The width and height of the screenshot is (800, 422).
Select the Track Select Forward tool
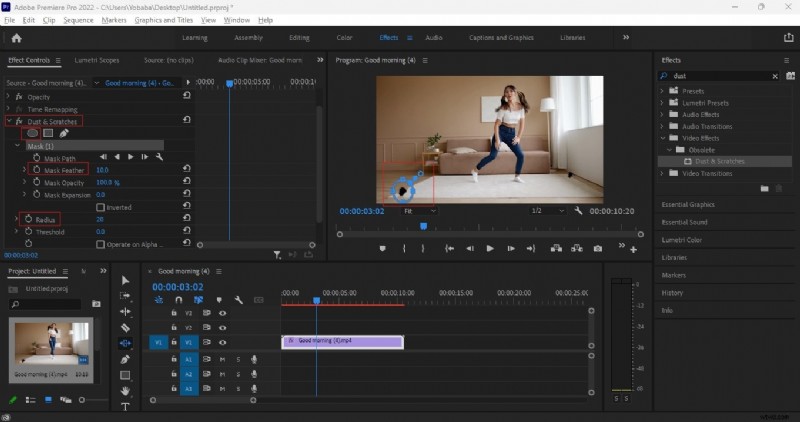pos(125,296)
